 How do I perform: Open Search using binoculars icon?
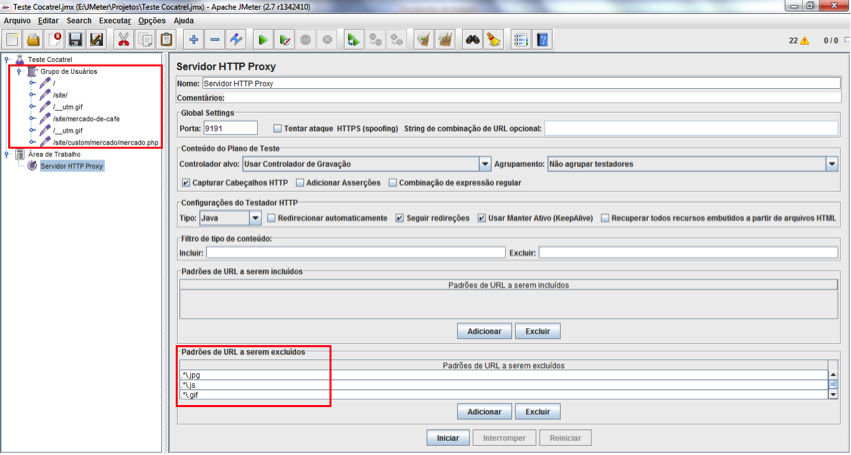(x=472, y=40)
